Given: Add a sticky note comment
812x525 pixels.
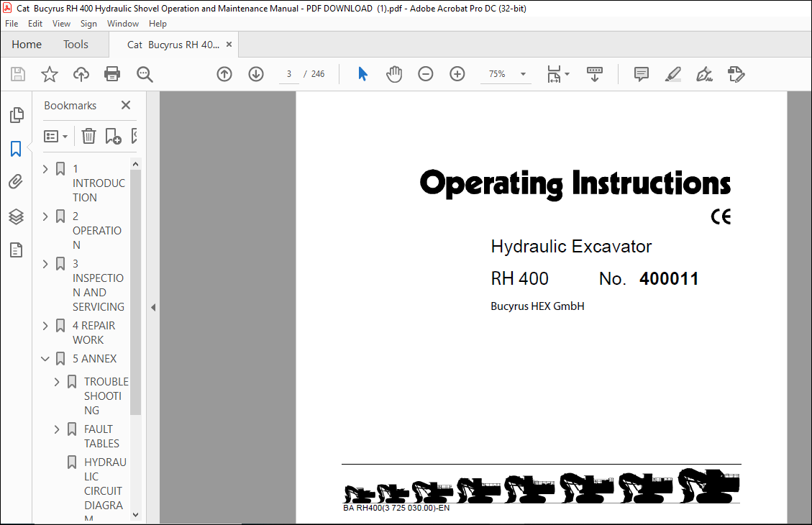Looking at the screenshot, I should pyautogui.click(x=641, y=74).
